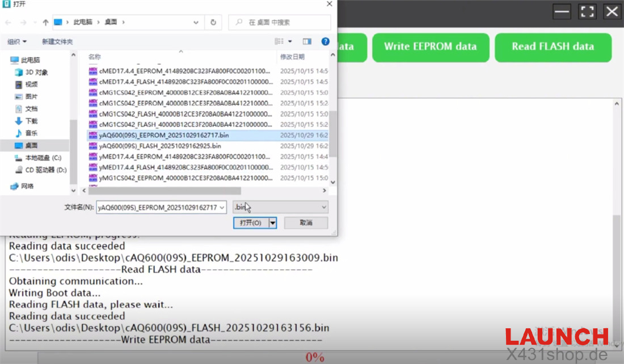
Task: Open CD 驱动器 (D:) in sidebar
Action: [45, 170]
